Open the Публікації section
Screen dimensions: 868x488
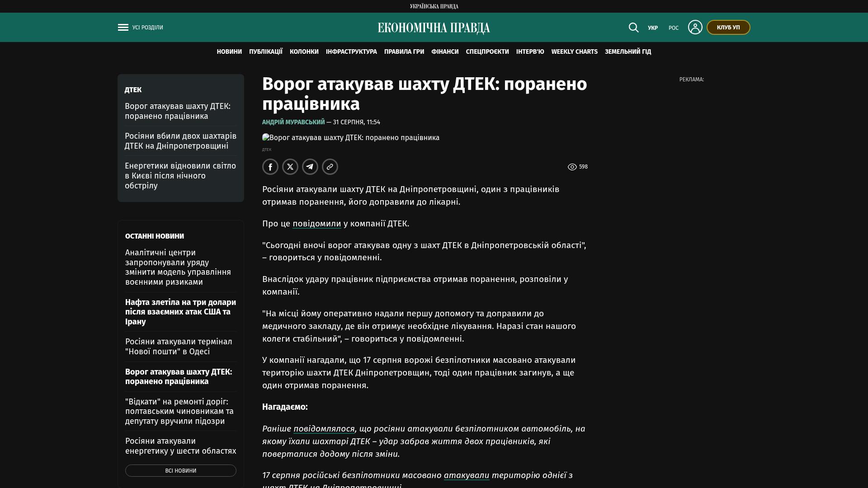(266, 52)
